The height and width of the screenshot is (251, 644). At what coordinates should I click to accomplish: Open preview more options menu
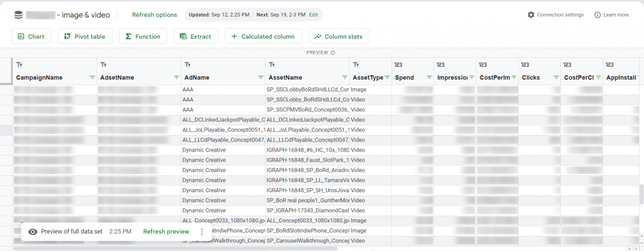[x=202, y=231]
